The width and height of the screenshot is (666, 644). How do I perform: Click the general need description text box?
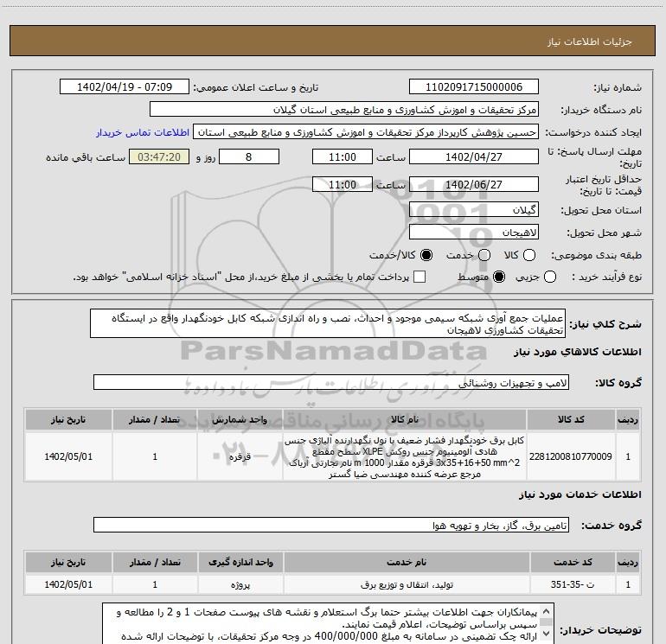tap(328, 323)
